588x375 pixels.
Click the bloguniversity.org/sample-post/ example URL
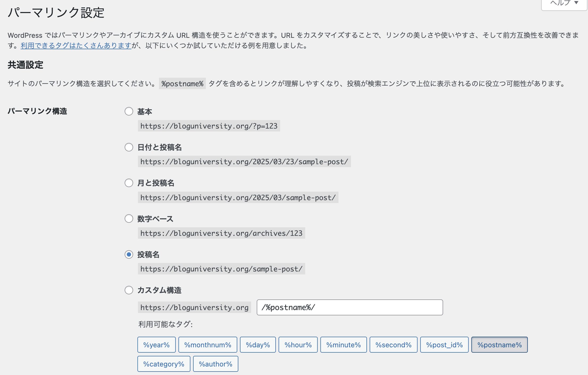point(221,269)
